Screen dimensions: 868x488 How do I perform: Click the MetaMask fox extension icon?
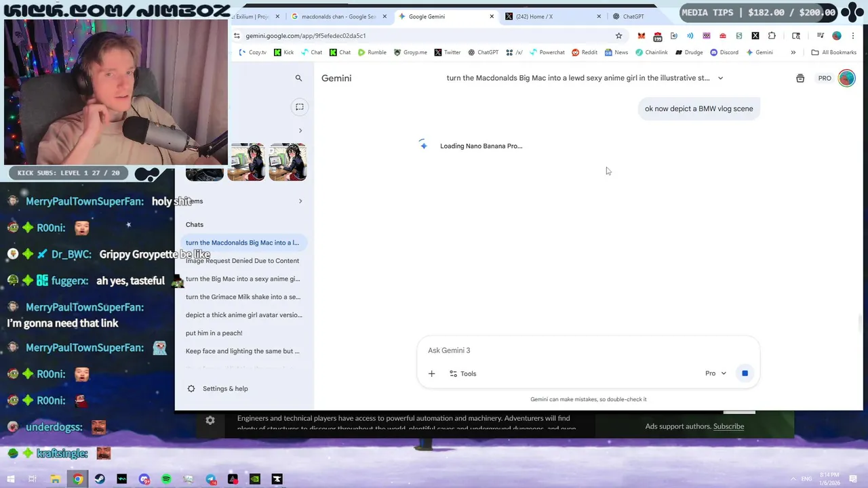(641, 36)
